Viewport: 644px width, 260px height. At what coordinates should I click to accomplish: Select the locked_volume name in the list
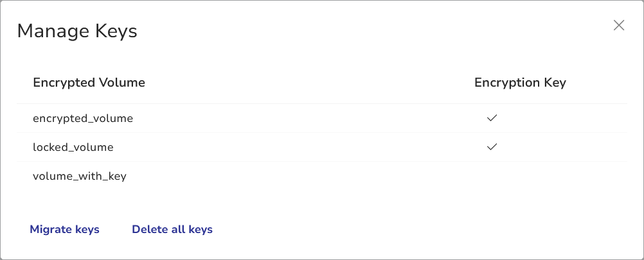click(x=73, y=147)
